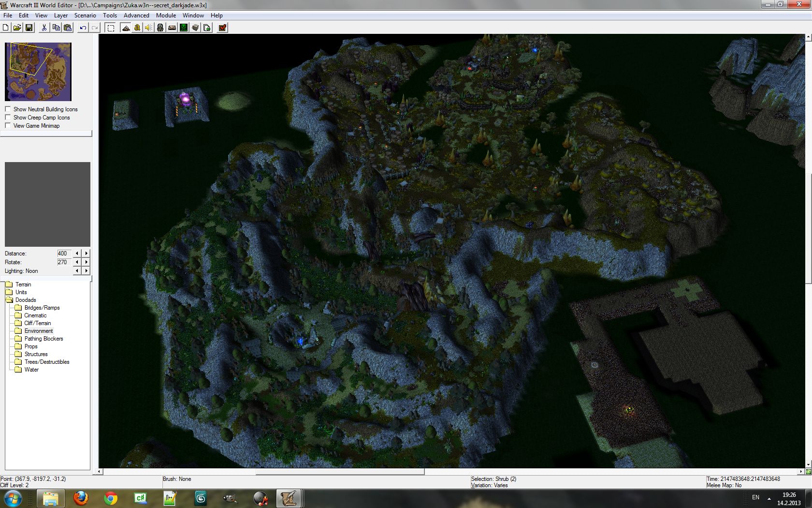Image resolution: width=812 pixels, height=508 pixels.
Task: Open the Trigger Editor letter 'a' icon
Action: tap(137, 28)
